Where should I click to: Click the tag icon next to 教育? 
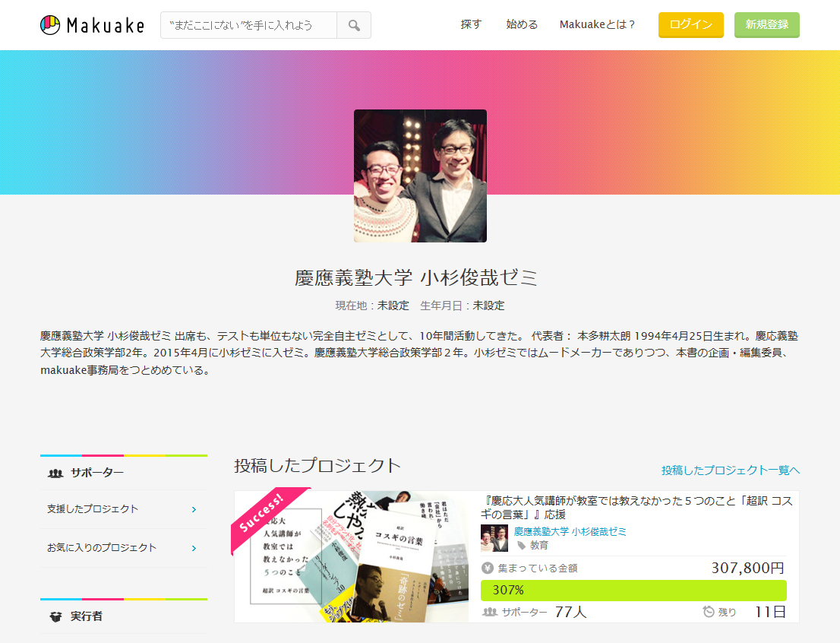(x=521, y=546)
